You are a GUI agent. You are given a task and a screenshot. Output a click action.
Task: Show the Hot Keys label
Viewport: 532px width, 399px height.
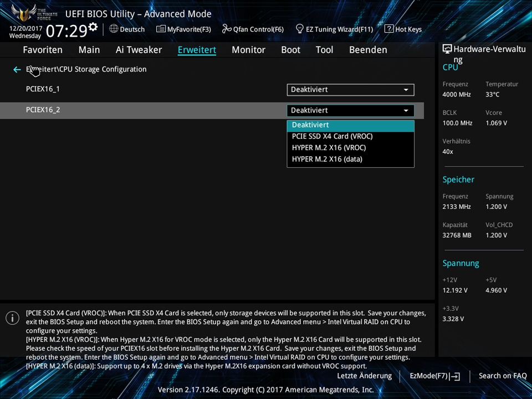click(408, 29)
